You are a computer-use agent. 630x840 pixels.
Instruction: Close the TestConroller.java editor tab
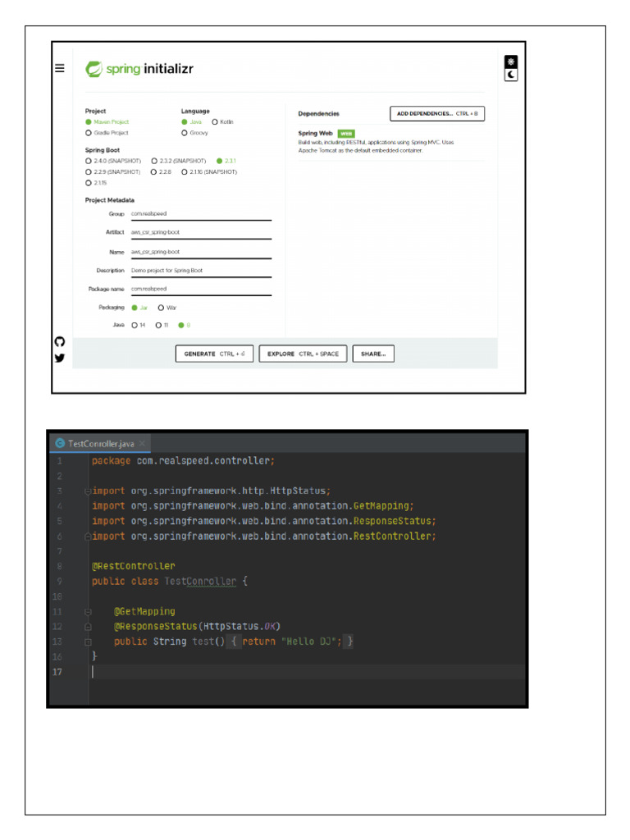click(x=142, y=443)
